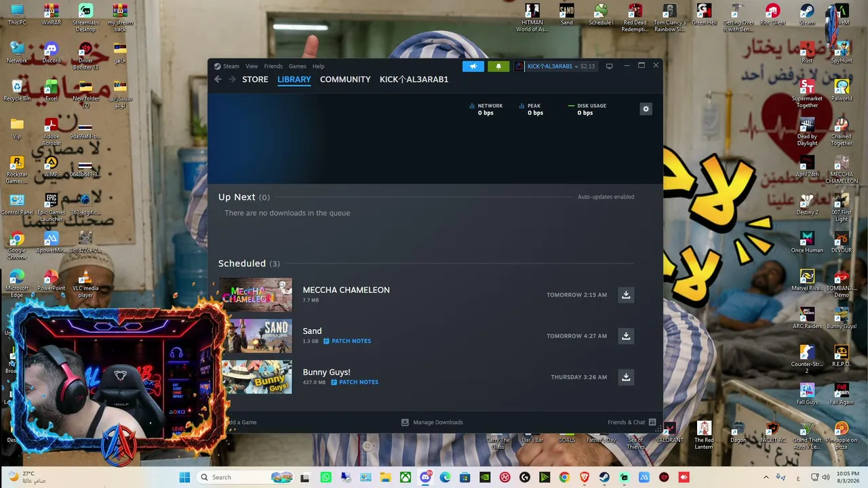Screen dimensions: 868x488
Task: Select the Riot Client desktop shortcut
Action: [x=772, y=15]
